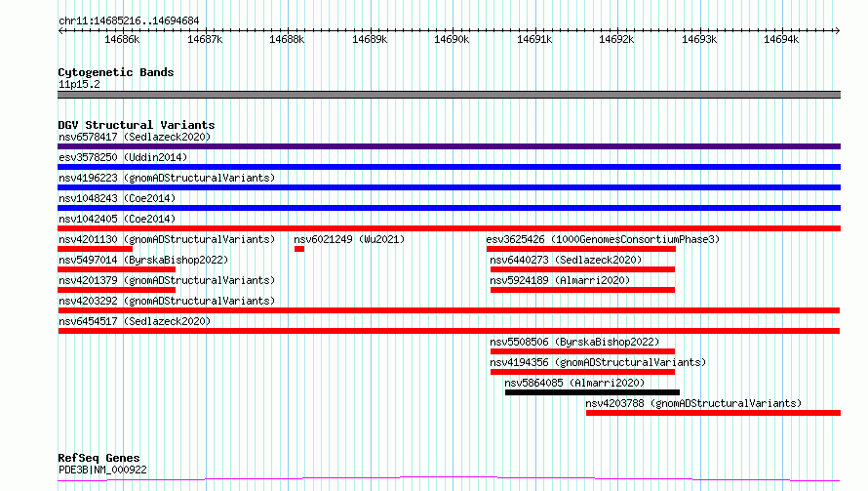Click the tiny red nsv6021249 bar
Screen dimensions: 868x491
pyautogui.click(x=299, y=249)
